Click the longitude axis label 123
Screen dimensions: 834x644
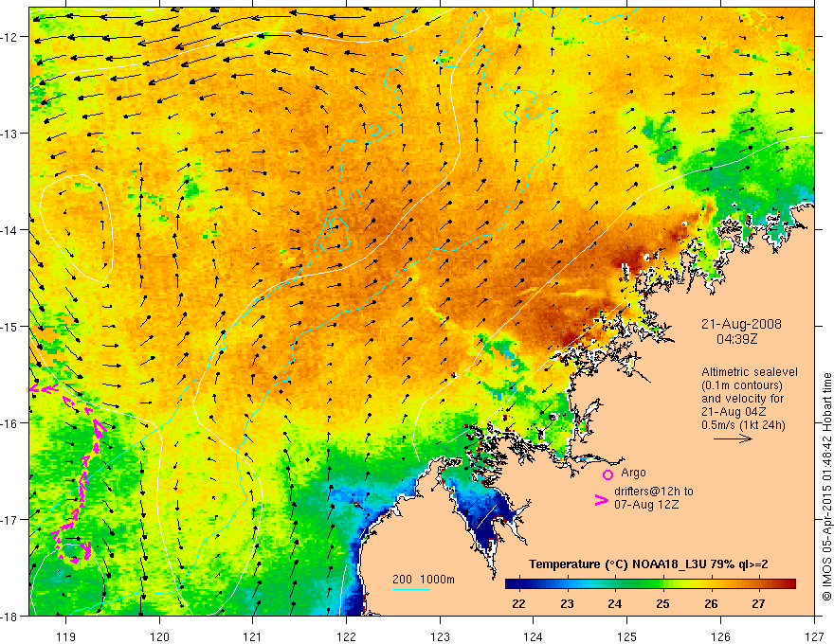coord(440,636)
